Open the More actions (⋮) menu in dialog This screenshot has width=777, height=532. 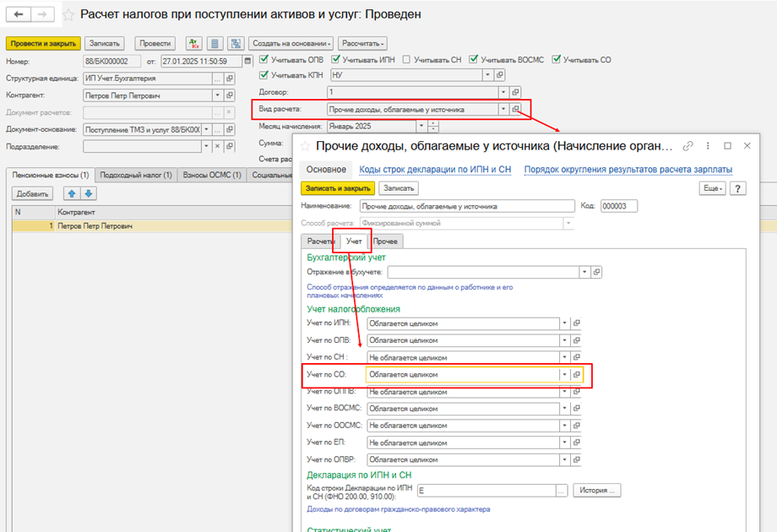(x=708, y=146)
